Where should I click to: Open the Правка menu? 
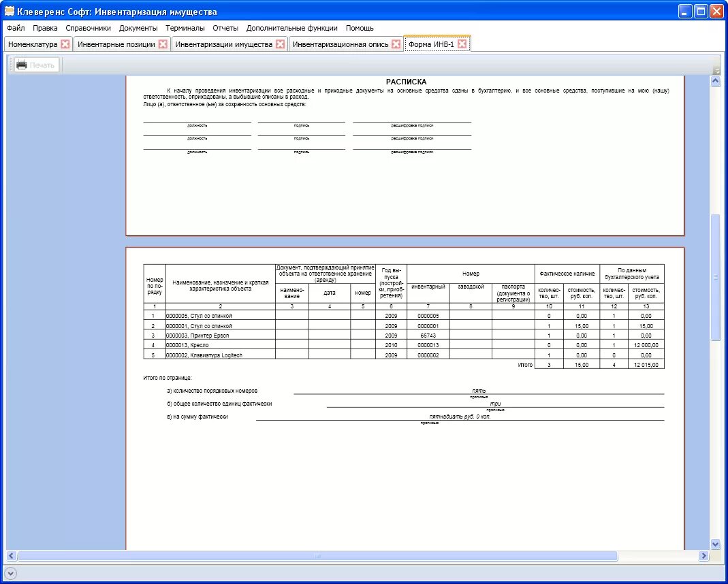(x=45, y=28)
